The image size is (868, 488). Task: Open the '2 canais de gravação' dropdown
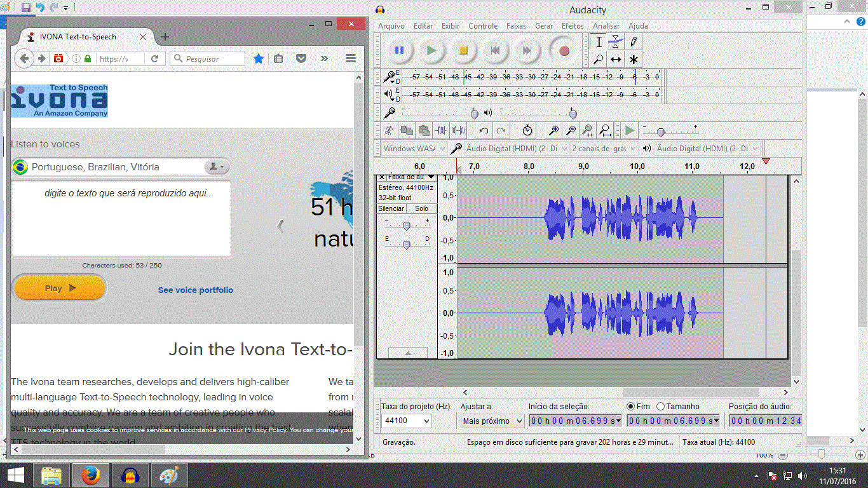click(x=604, y=148)
